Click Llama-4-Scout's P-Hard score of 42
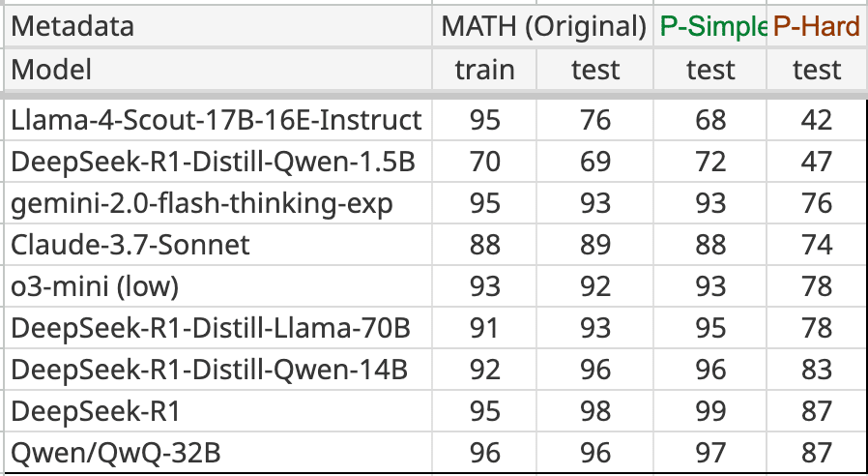The image size is (868, 476). [x=817, y=120]
